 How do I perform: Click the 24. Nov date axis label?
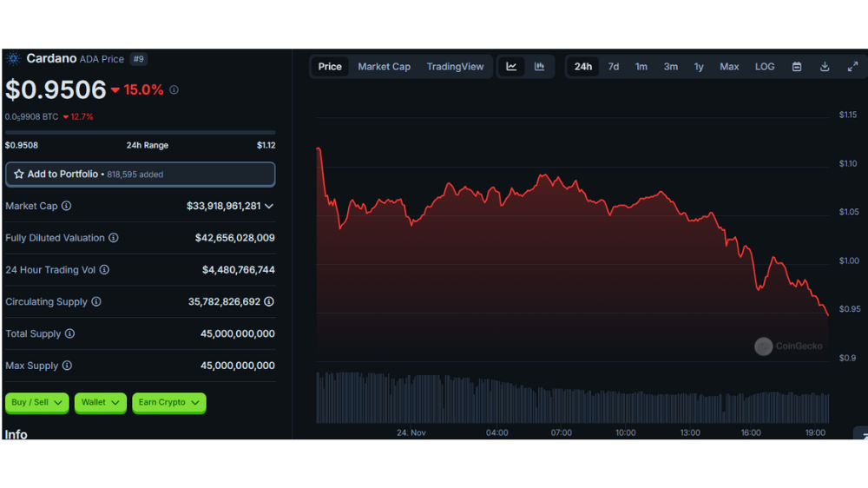411,432
